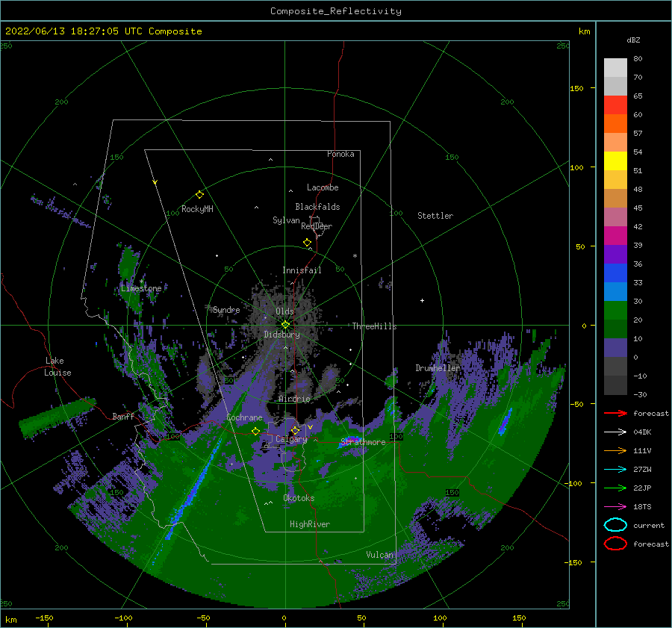Click the RockyMH label
Screen dimensions: 672x628
[197, 209]
